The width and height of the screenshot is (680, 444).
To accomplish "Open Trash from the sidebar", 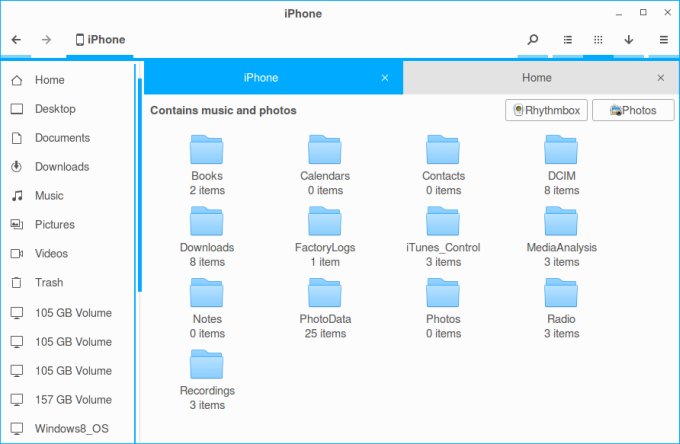I will [49, 283].
